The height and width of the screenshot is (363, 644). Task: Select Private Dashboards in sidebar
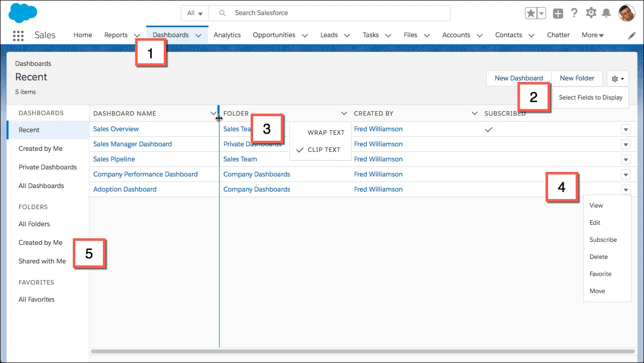point(48,167)
